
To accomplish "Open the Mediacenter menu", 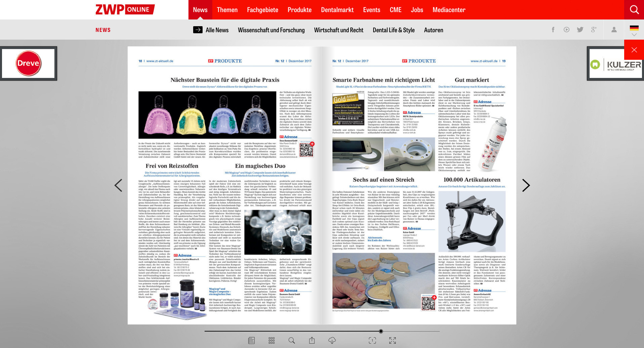I will (449, 10).
